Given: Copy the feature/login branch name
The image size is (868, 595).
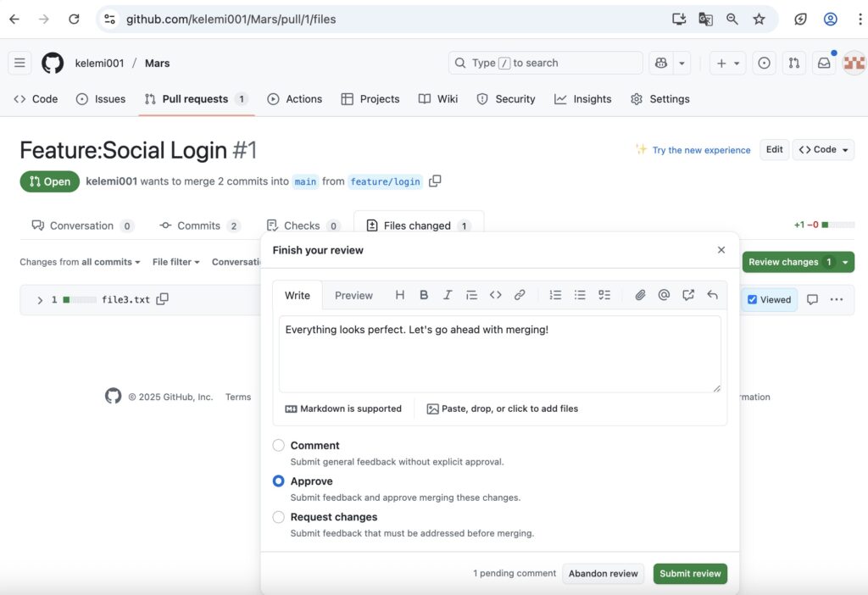Looking at the screenshot, I should [x=435, y=181].
